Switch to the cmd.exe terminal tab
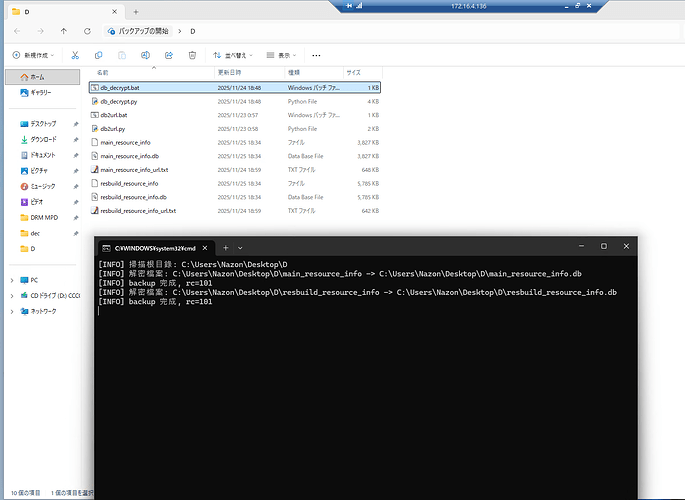The width and height of the screenshot is (685, 500). click(x=152, y=246)
